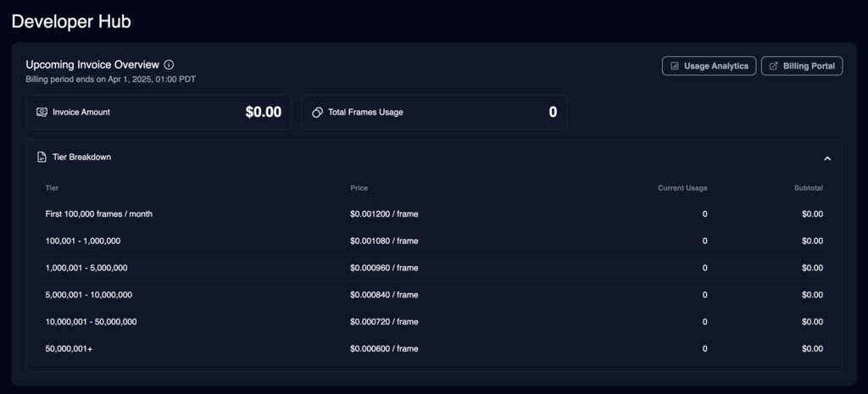Click the $0.000840 / frame price cell

pos(384,295)
